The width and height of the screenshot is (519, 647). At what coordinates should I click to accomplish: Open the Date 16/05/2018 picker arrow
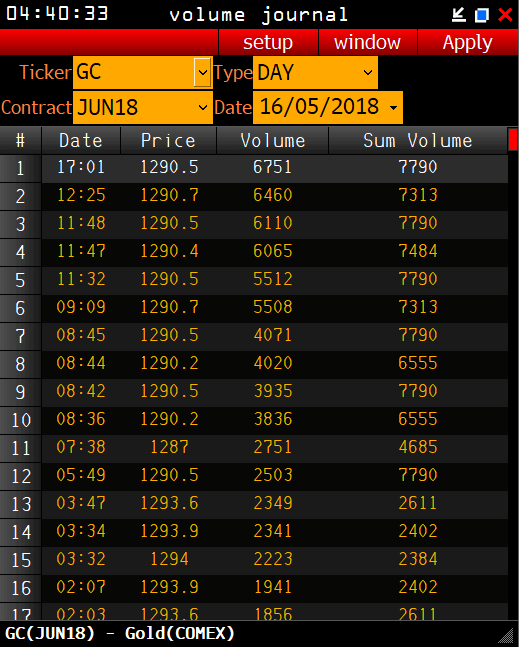pos(394,108)
